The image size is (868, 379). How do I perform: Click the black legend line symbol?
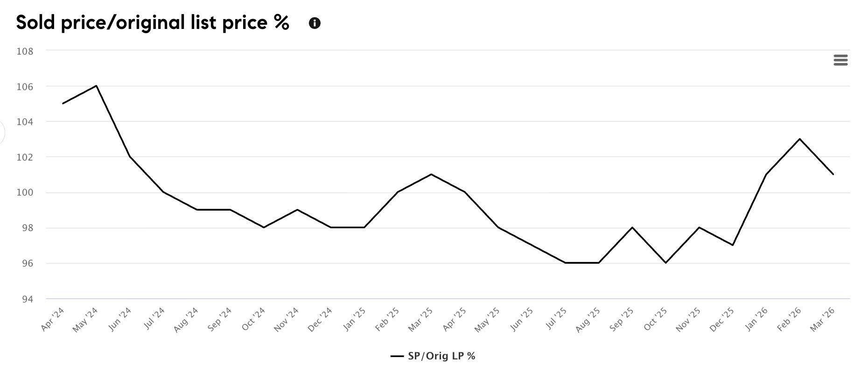tap(397, 357)
